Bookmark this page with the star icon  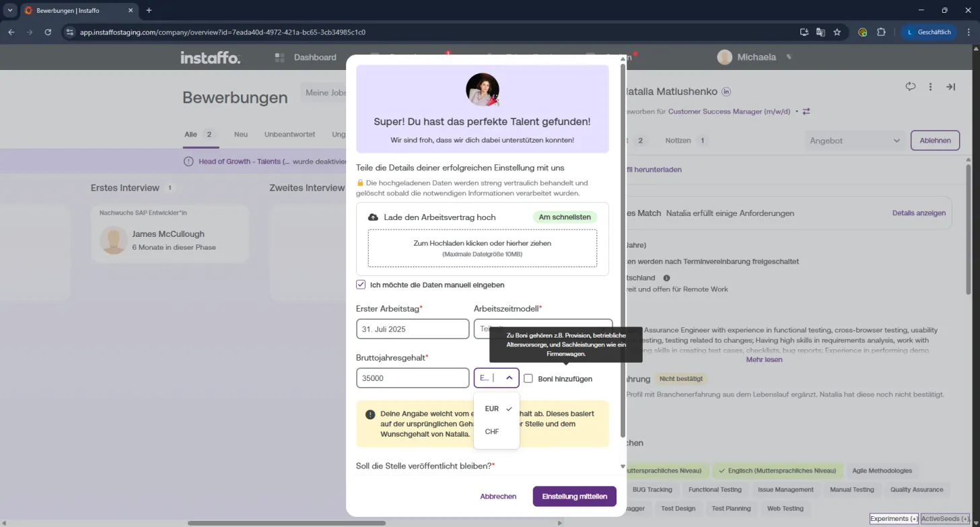[x=837, y=32]
